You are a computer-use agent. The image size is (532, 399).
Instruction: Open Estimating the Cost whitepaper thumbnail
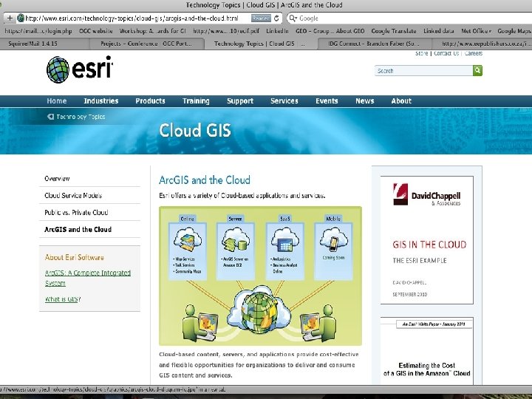tap(427, 351)
